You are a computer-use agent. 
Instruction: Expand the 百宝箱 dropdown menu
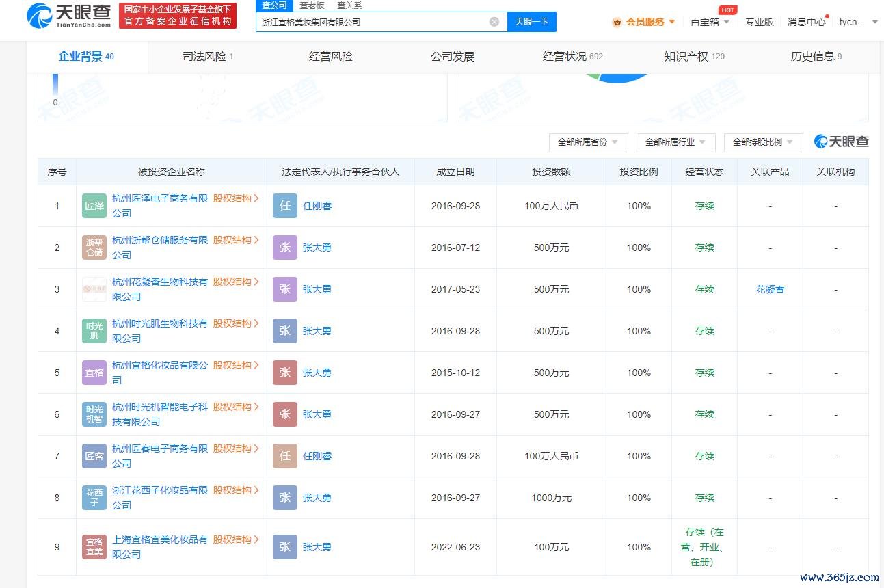pos(726,22)
